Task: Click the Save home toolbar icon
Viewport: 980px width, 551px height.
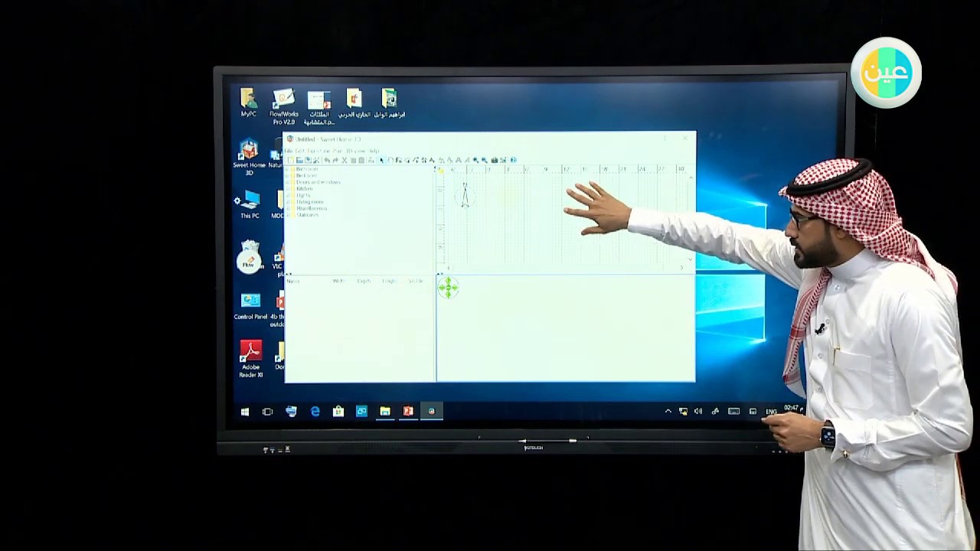Action: pyautogui.click(x=308, y=160)
